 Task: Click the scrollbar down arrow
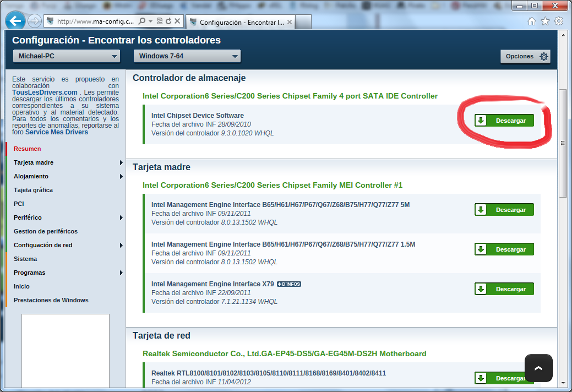[x=563, y=383]
